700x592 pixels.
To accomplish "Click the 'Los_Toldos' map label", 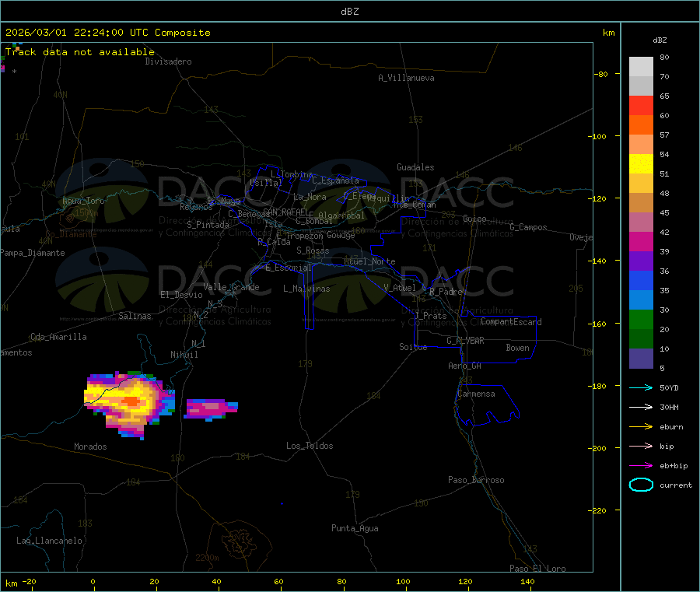I will tap(310, 446).
